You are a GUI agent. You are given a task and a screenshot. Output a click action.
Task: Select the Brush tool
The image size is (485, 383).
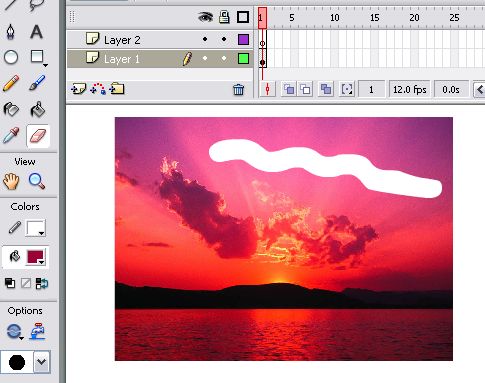(x=37, y=83)
